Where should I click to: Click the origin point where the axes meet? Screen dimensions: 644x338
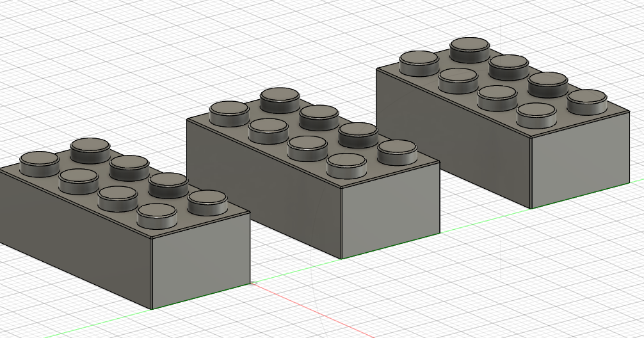pyautogui.click(x=252, y=283)
